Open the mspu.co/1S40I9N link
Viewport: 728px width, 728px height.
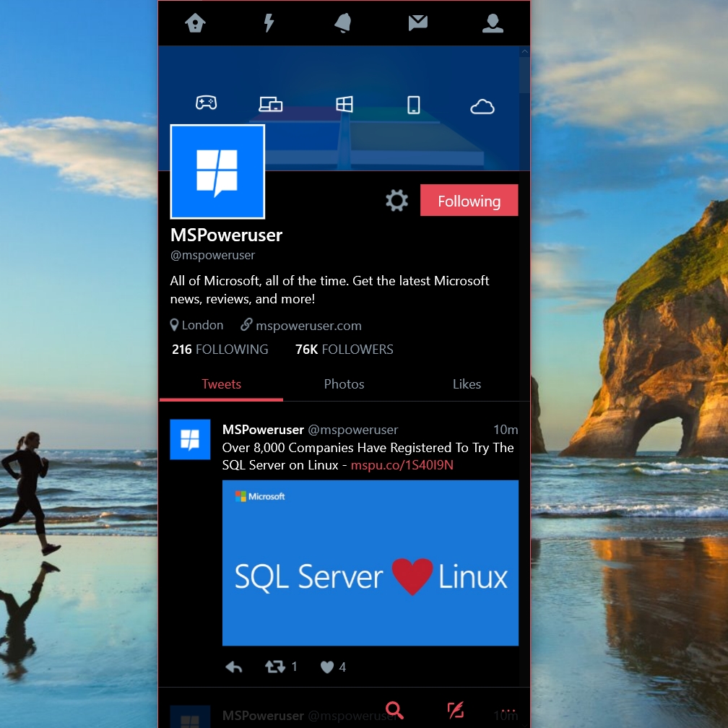coord(402,465)
